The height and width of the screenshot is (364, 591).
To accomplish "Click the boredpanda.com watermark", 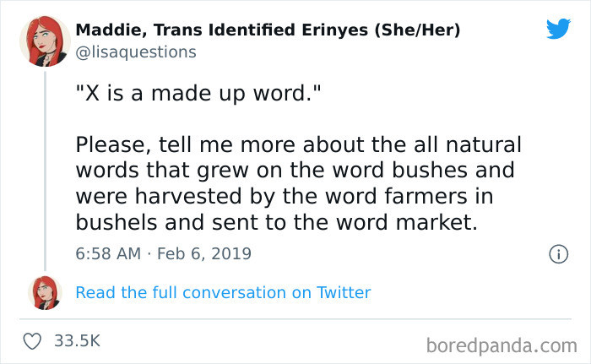I will [x=502, y=345].
